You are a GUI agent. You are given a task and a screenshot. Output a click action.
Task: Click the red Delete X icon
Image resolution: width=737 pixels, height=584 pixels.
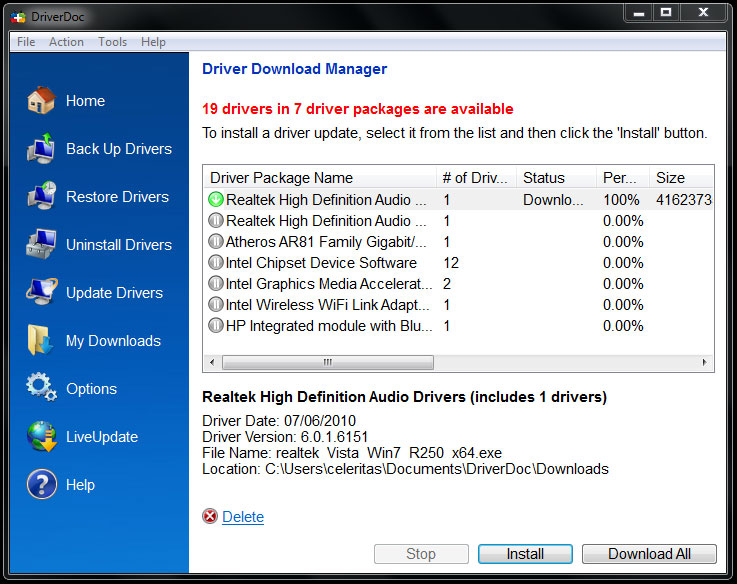[x=210, y=516]
